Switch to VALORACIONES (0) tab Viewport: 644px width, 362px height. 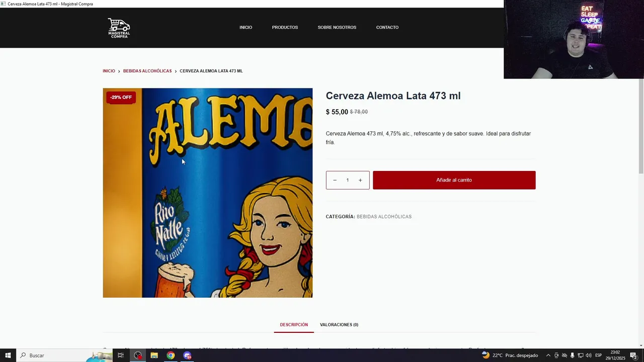[x=339, y=325]
